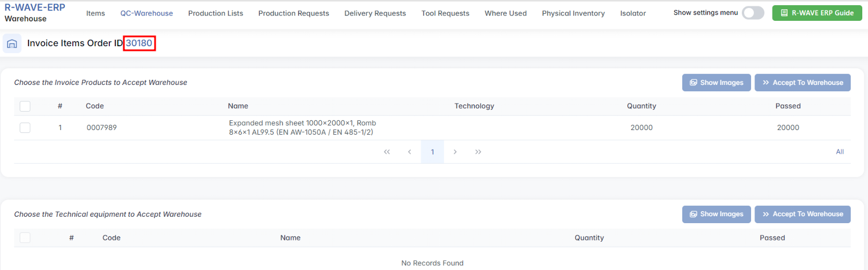Go to first page of pagination

387,152
